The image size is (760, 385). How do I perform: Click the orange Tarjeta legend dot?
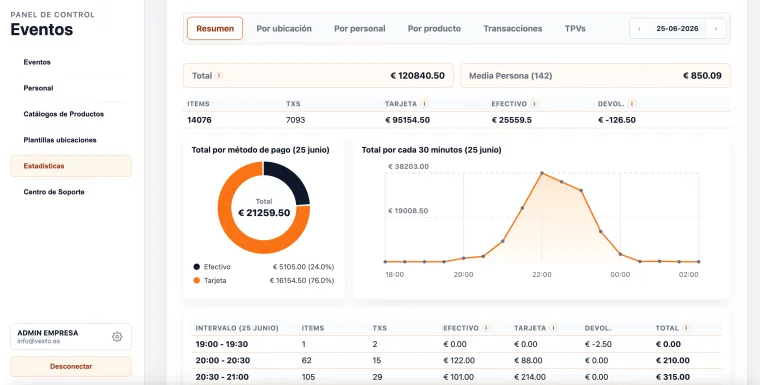point(196,280)
